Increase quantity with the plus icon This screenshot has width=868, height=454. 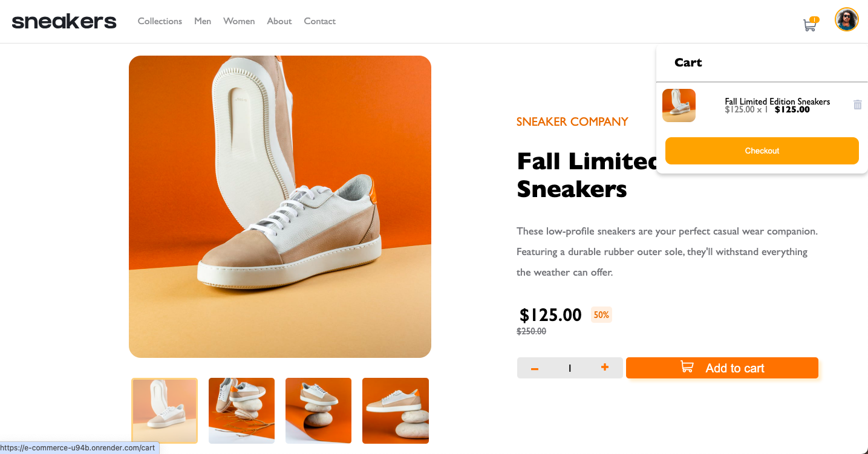click(x=604, y=368)
